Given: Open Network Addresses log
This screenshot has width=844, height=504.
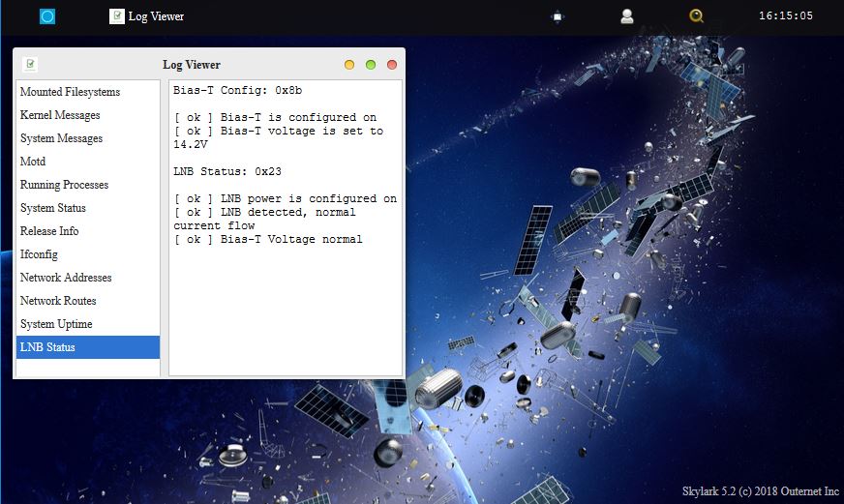Looking at the screenshot, I should (x=88, y=278).
